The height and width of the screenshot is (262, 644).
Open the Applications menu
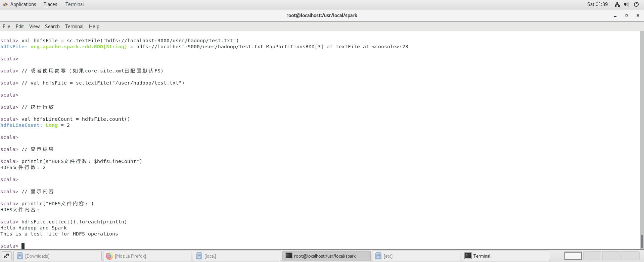(23, 4)
